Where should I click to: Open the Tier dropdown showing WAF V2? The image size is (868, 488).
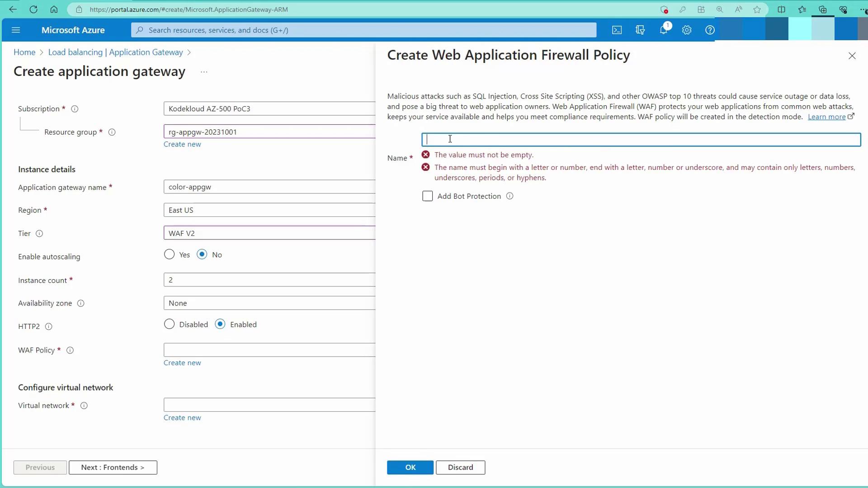click(269, 233)
